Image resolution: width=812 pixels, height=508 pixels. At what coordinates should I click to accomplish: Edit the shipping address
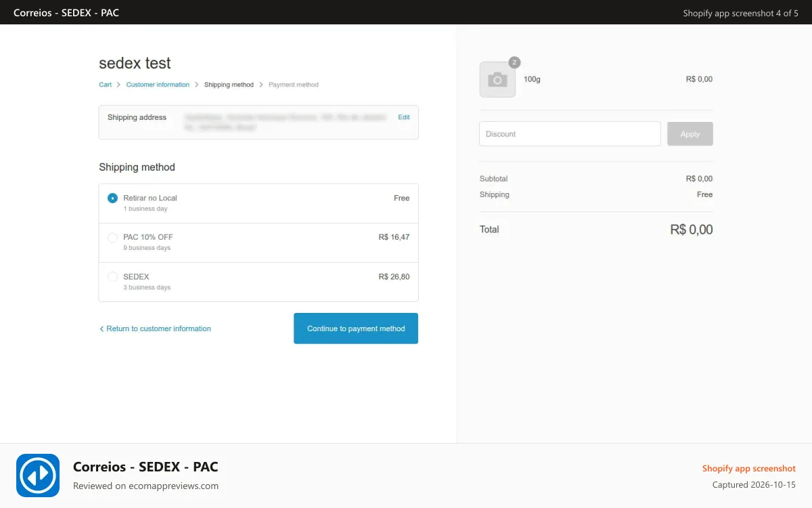403,117
